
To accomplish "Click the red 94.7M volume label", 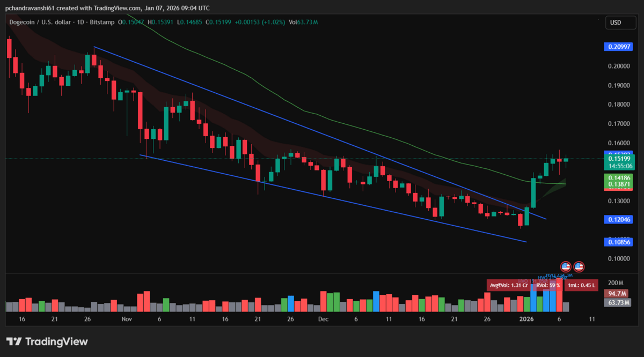I will pos(617,293).
